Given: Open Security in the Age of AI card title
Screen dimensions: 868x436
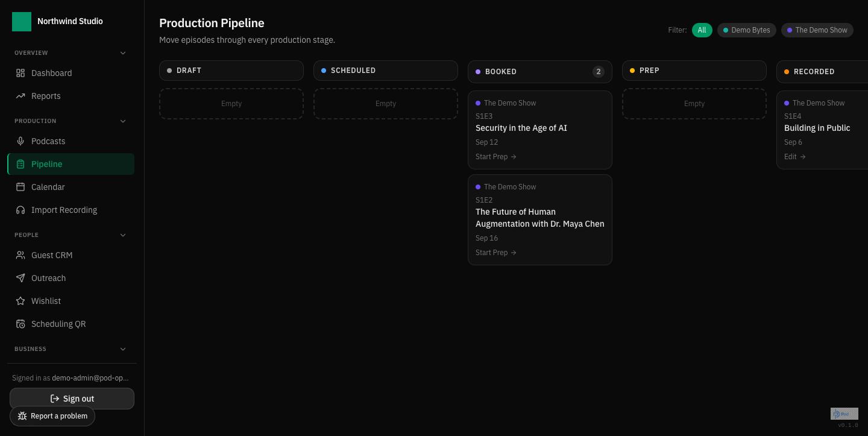Looking at the screenshot, I should click(x=521, y=128).
